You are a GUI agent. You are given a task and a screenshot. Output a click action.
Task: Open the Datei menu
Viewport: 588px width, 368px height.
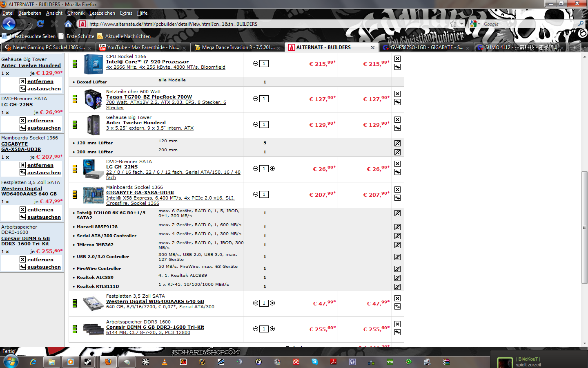[x=8, y=13]
